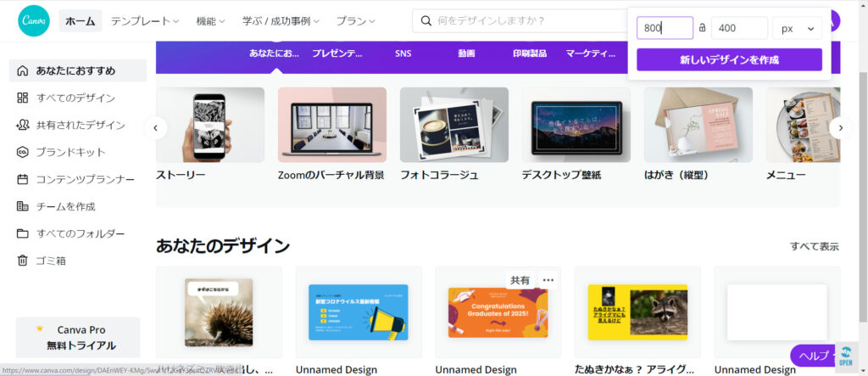Click the Zoomのバーチャル背景 label
This screenshot has width=868, height=376.
331,175
